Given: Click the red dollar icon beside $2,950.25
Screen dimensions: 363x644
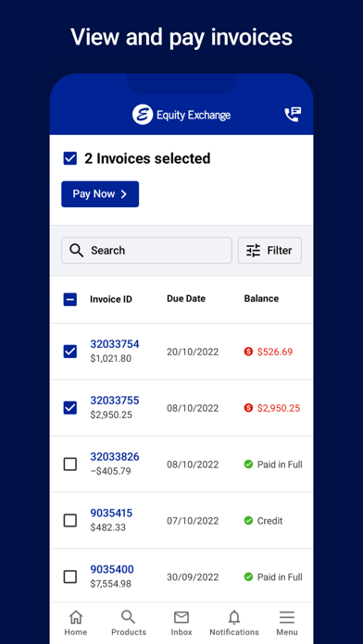Looking at the screenshot, I should [x=248, y=408].
